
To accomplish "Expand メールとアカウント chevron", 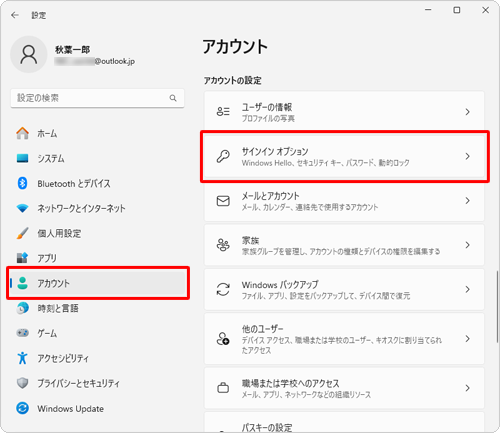I will 467,201.
